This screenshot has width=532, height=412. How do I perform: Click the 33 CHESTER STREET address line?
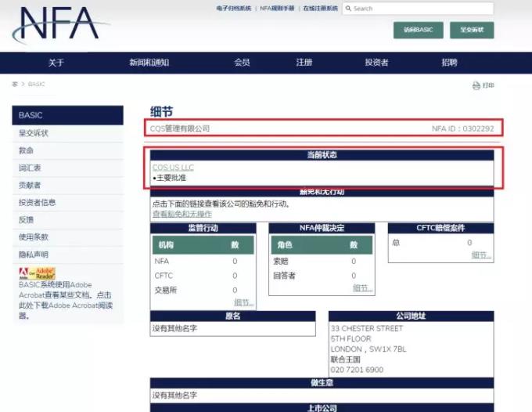tap(367, 328)
